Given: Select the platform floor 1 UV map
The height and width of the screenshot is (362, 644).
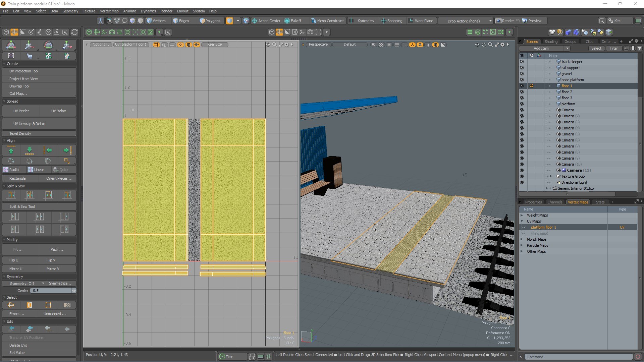Looking at the screenshot, I should (578, 227).
